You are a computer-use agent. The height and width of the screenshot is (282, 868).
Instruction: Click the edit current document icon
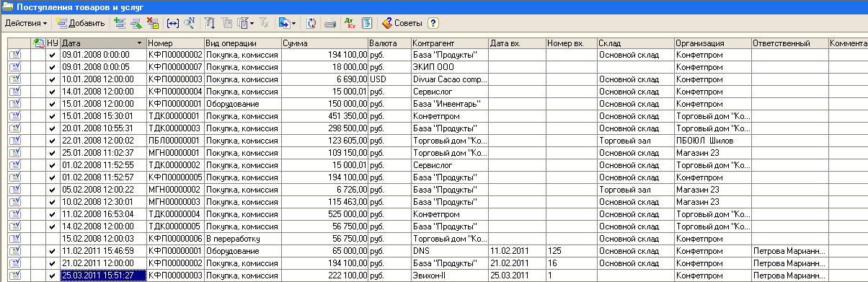(136, 23)
